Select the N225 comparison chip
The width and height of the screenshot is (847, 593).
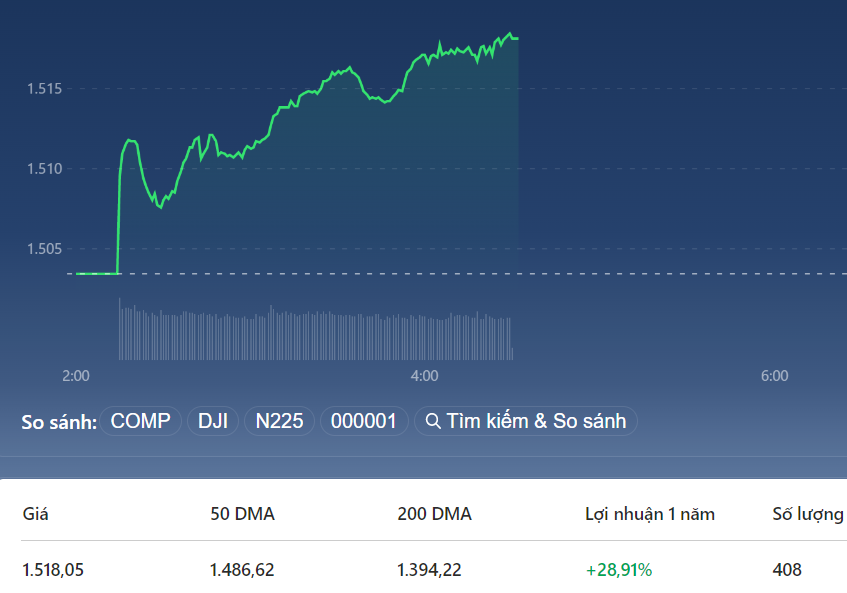click(279, 421)
